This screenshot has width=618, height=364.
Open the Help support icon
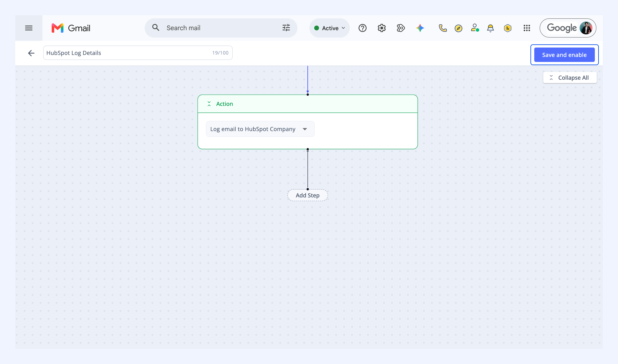[362, 28]
